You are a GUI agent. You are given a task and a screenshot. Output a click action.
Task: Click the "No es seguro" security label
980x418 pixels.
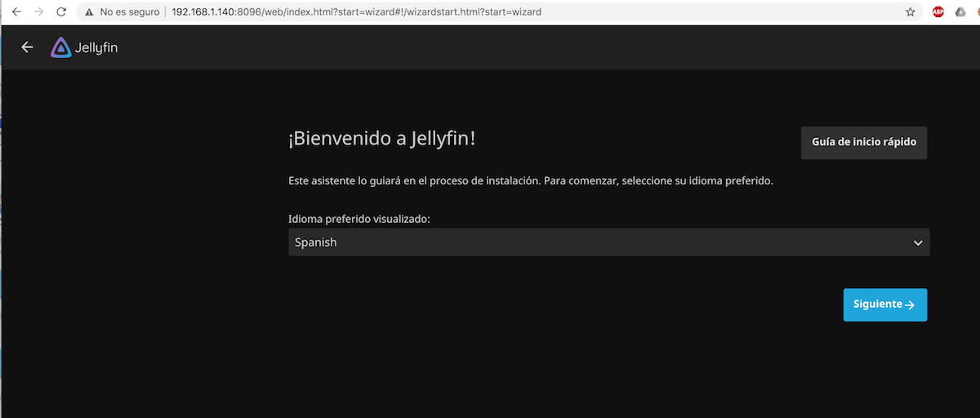click(x=130, y=12)
